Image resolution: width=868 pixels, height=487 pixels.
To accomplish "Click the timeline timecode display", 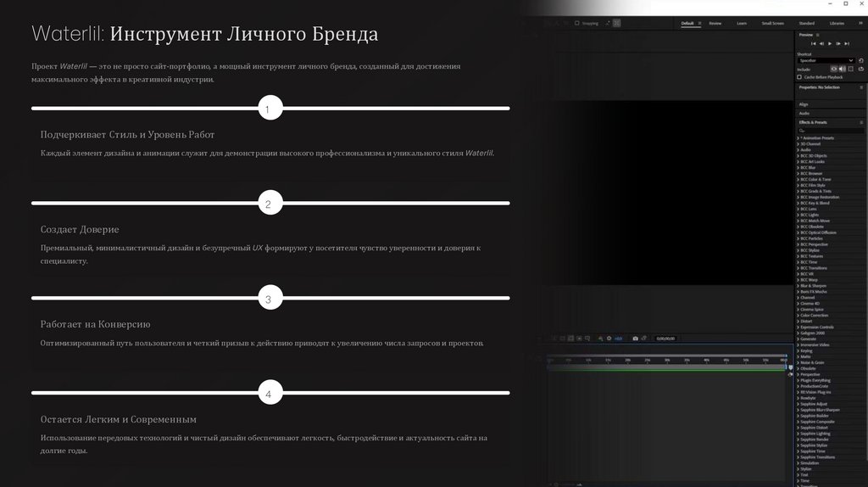I will click(665, 339).
